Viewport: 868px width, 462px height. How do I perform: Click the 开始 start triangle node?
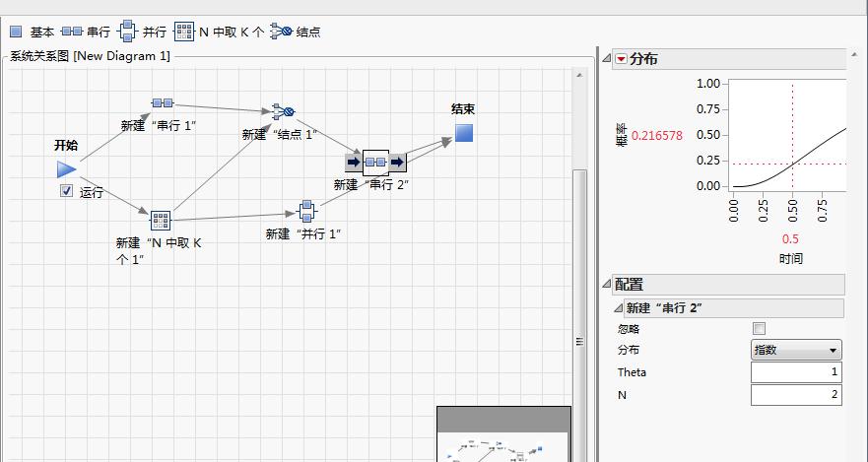(x=66, y=169)
